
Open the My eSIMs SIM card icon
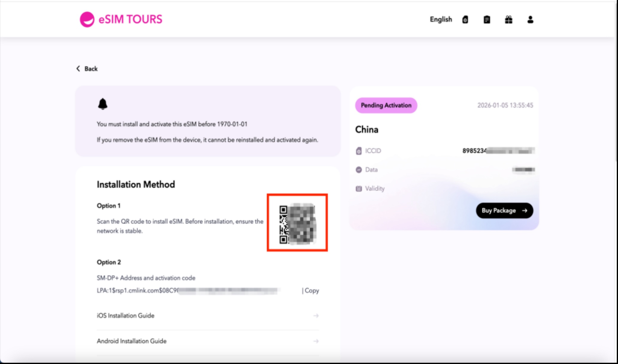[465, 19]
